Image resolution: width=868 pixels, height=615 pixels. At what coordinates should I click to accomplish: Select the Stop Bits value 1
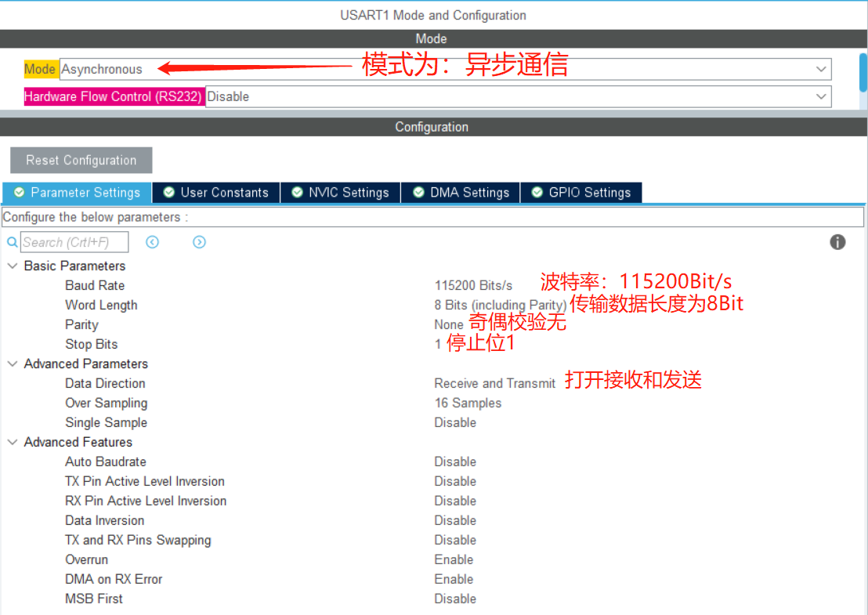click(x=438, y=344)
